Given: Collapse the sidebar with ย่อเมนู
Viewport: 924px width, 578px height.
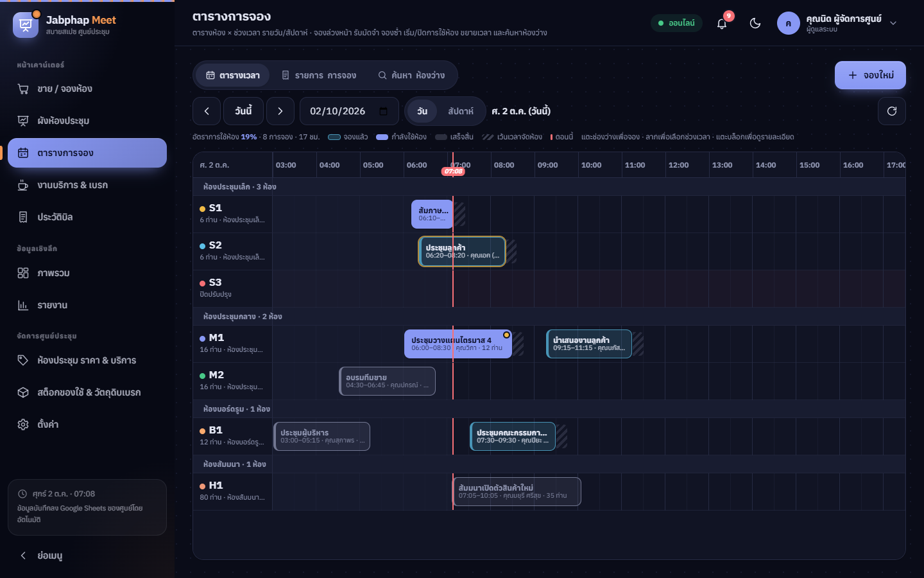Looking at the screenshot, I should pos(87,556).
